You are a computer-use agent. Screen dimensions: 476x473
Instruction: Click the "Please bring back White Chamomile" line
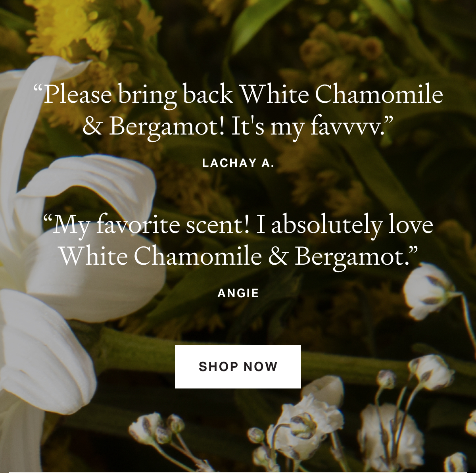[x=238, y=95]
